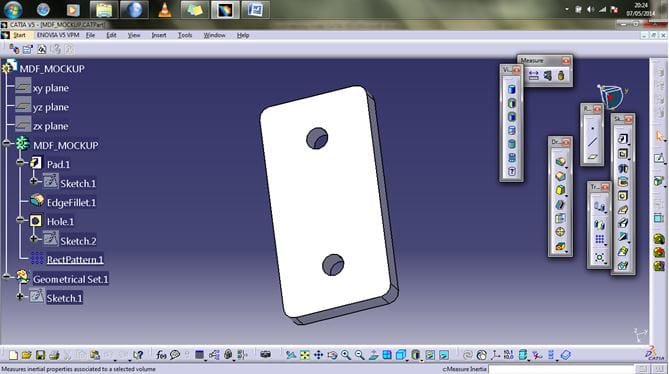Click the Sketcher icon in right toolbar
669x374 pixels.
click(x=660, y=158)
